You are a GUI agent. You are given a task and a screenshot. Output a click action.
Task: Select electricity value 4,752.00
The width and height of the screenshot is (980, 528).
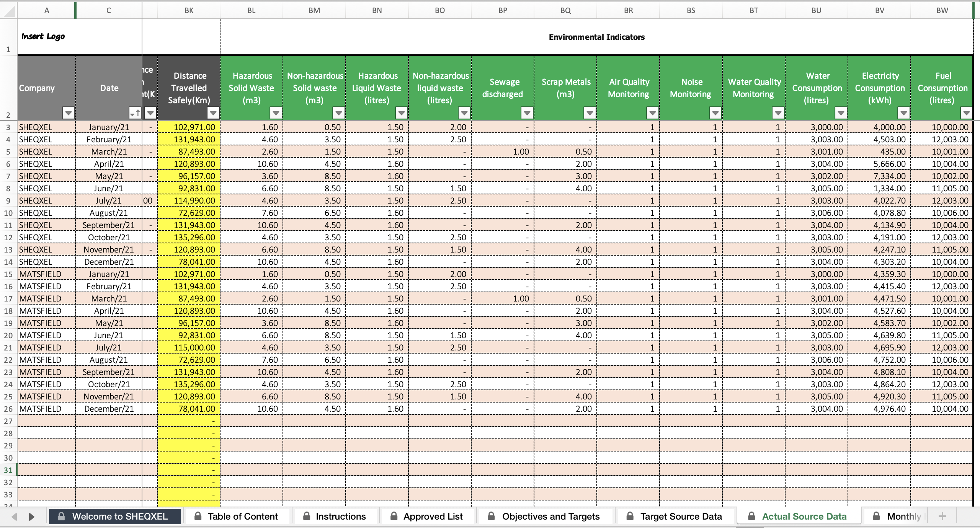(x=879, y=360)
